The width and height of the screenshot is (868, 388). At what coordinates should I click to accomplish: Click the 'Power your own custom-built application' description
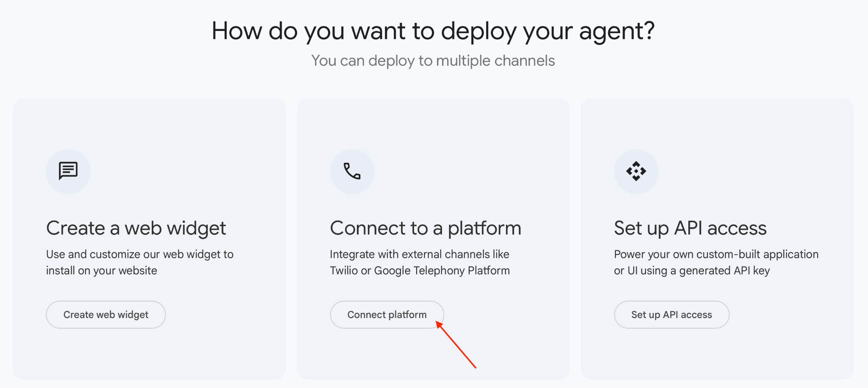click(x=716, y=262)
